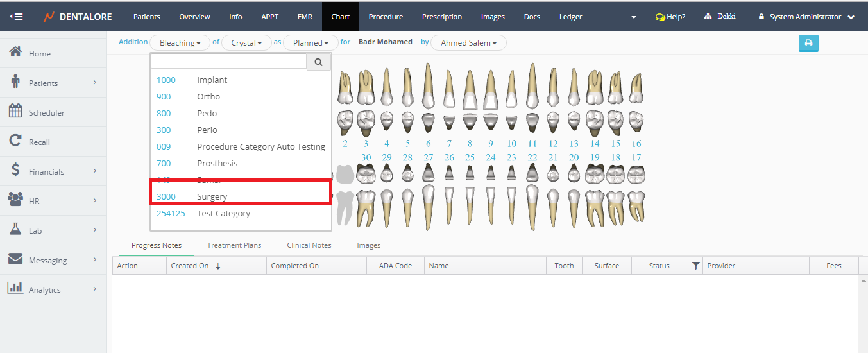Switch to the Treatment Plans tab
Viewport: 868px width, 353px height.
tap(234, 245)
